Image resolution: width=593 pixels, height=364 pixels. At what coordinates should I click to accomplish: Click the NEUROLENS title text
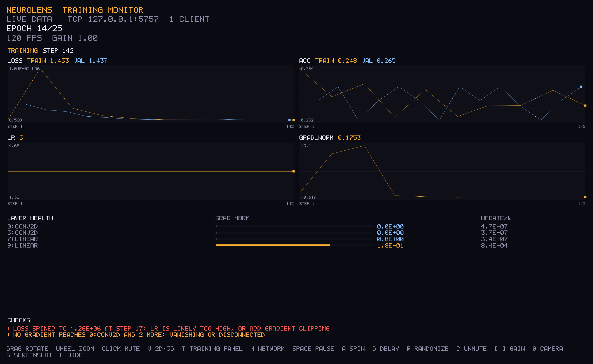pos(29,10)
